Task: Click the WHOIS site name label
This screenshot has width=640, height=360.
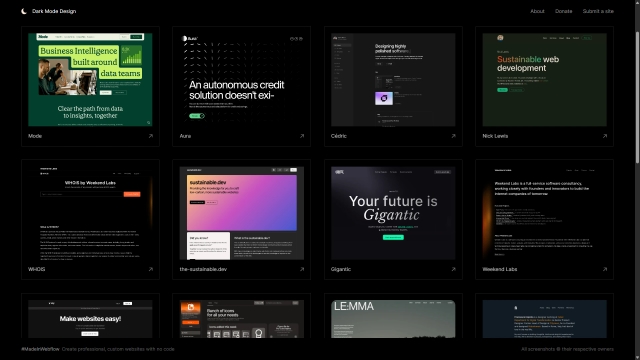Action: tap(36, 269)
